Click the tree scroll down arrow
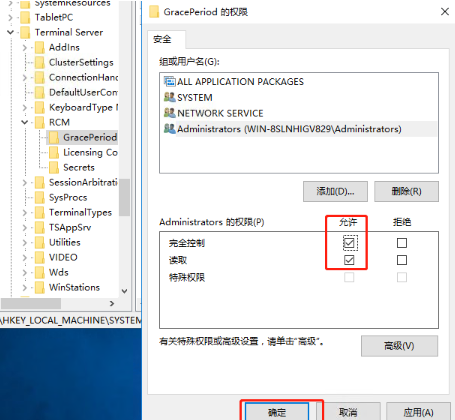The height and width of the screenshot is (420, 455). pos(124,291)
